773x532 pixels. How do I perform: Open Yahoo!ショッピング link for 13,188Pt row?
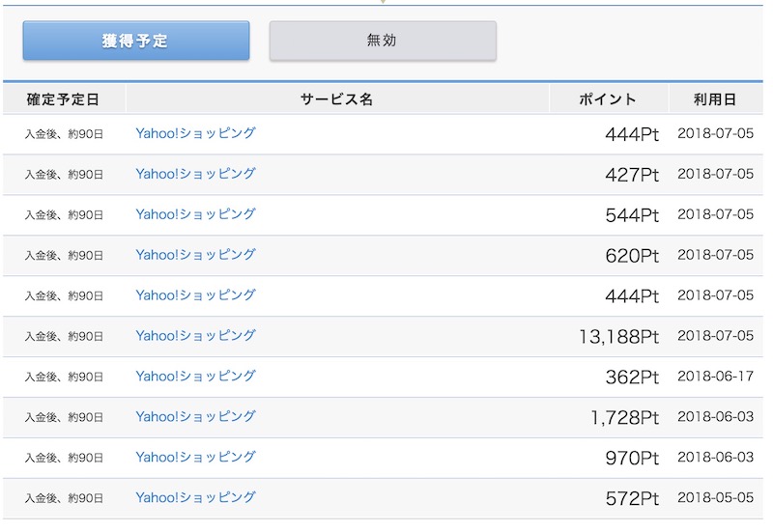(x=195, y=336)
